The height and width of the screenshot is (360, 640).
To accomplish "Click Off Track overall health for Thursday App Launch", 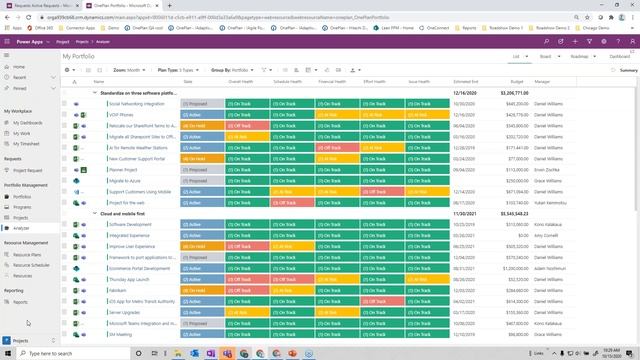I will 247,280.
